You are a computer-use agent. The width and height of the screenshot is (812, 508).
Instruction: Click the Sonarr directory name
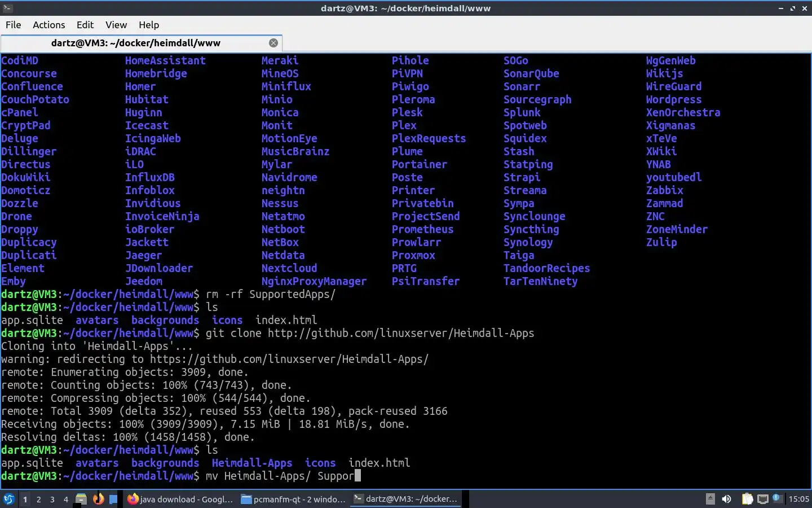click(x=522, y=86)
